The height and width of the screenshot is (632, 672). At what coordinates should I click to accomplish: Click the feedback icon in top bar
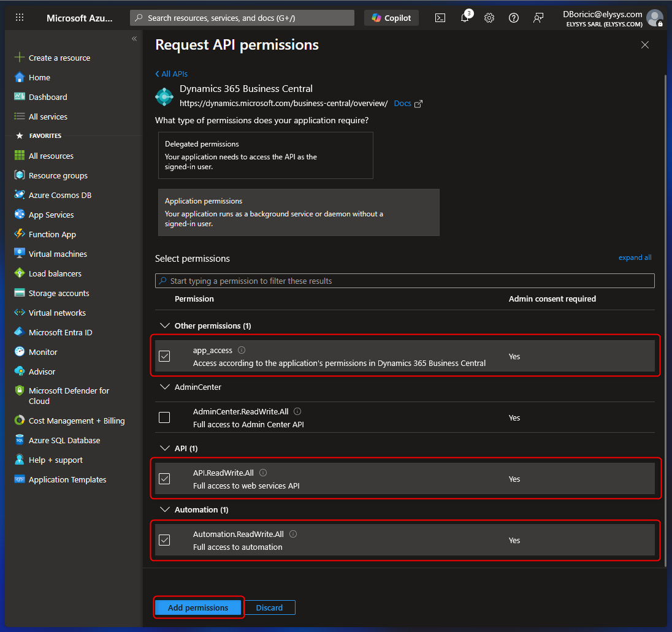(x=538, y=18)
